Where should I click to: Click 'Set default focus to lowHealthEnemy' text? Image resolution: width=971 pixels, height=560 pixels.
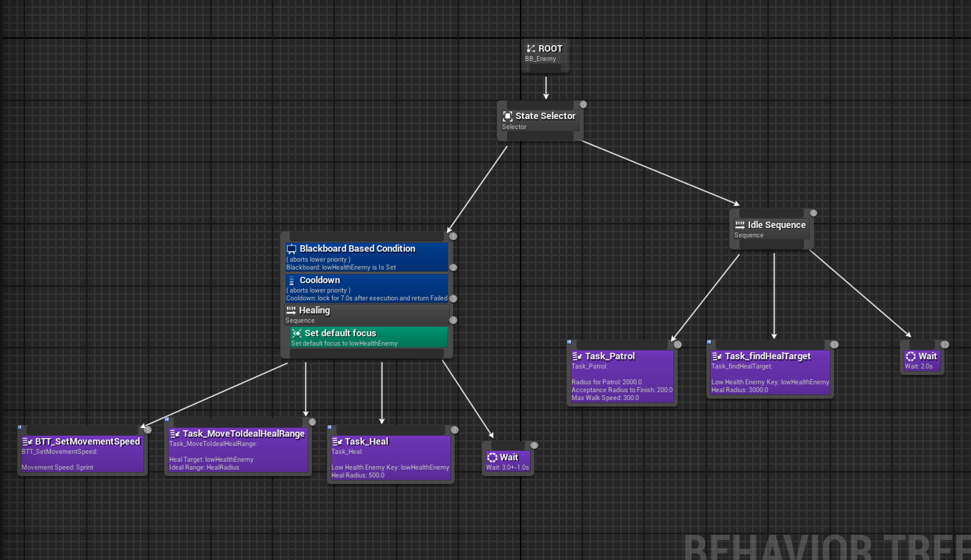(344, 343)
